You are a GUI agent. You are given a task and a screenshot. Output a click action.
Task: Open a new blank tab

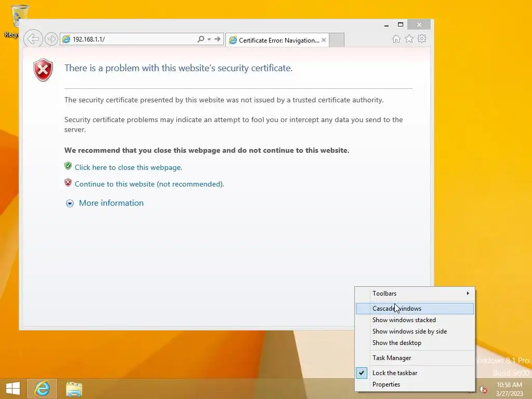[x=337, y=40]
